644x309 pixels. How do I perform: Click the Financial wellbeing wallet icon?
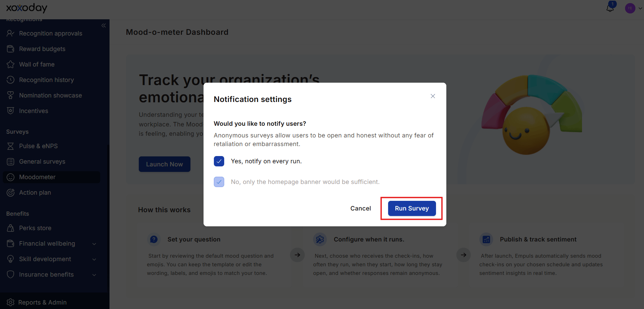11,244
